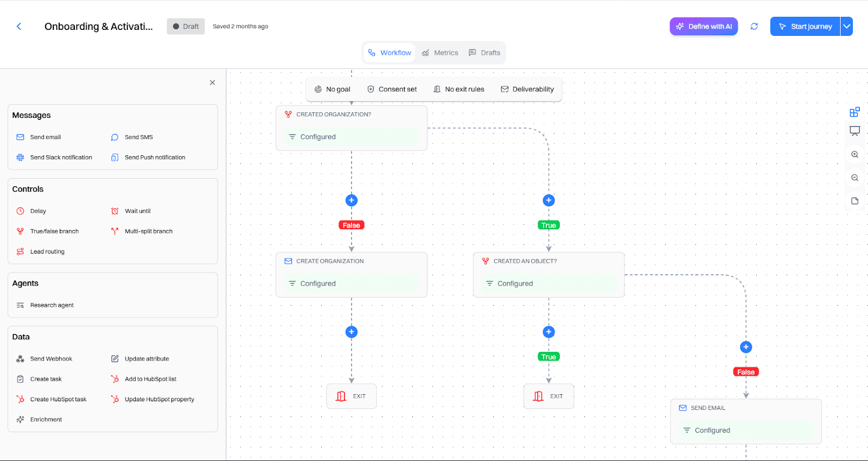This screenshot has height=461, width=868.
Task: Click the back arrow icon
Action: [19, 26]
